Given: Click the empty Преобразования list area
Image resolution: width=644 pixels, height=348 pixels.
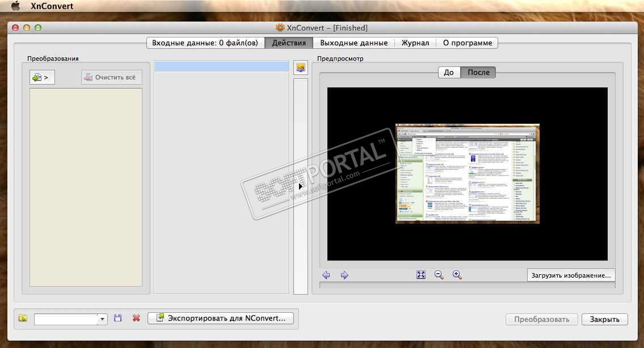Looking at the screenshot, I should (x=86, y=187).
